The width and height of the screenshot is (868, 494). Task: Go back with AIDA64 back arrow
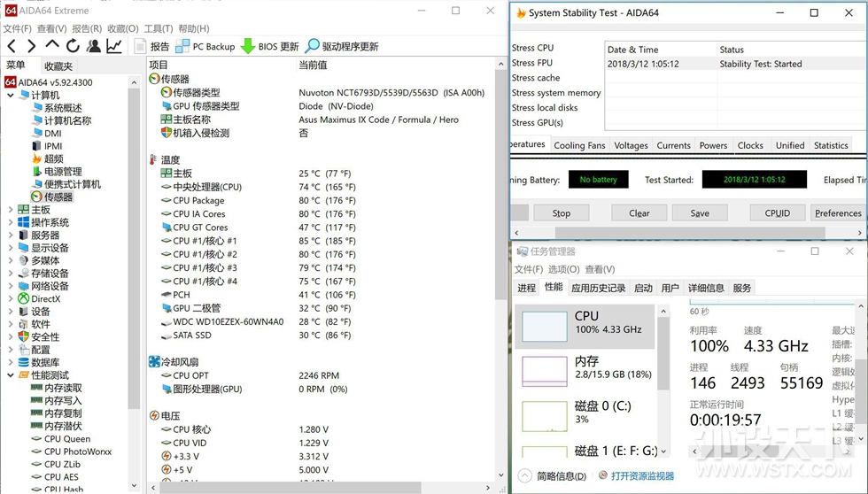pyautogui.click(x=12, y=46)
